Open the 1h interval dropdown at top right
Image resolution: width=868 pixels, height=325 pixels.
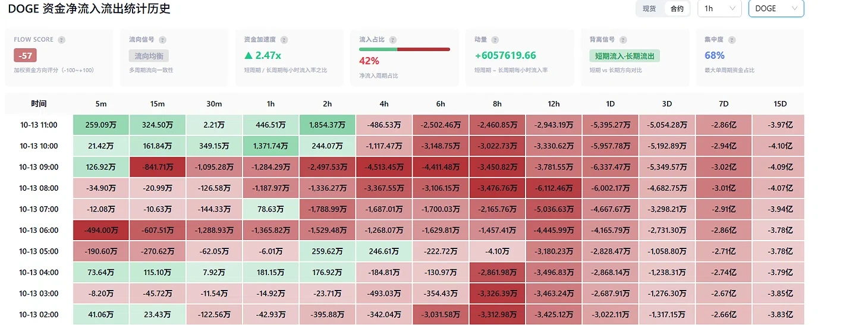tap(719, 9)
